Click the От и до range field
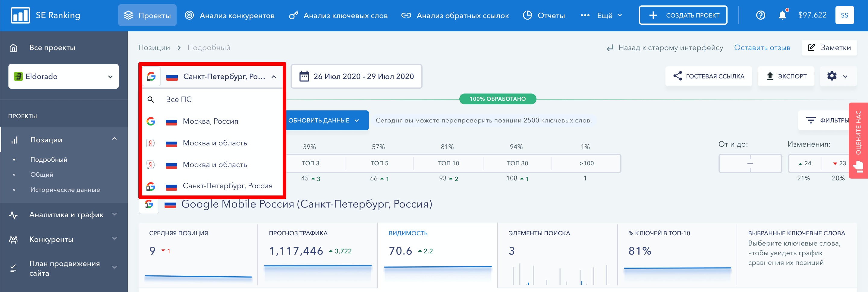The height and width of the screenshot is (292, 868). (750, 163)
